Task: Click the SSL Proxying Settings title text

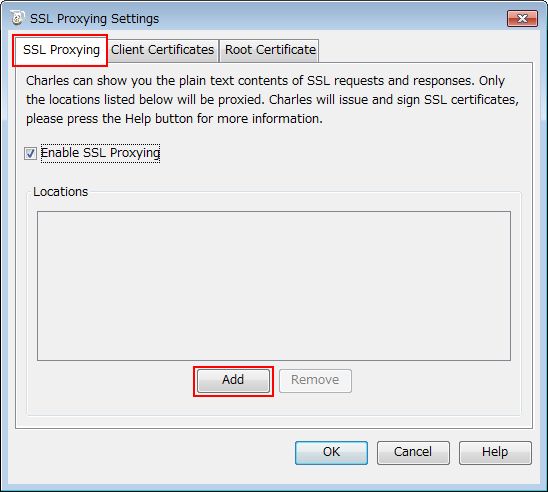Action: (94, 19)
